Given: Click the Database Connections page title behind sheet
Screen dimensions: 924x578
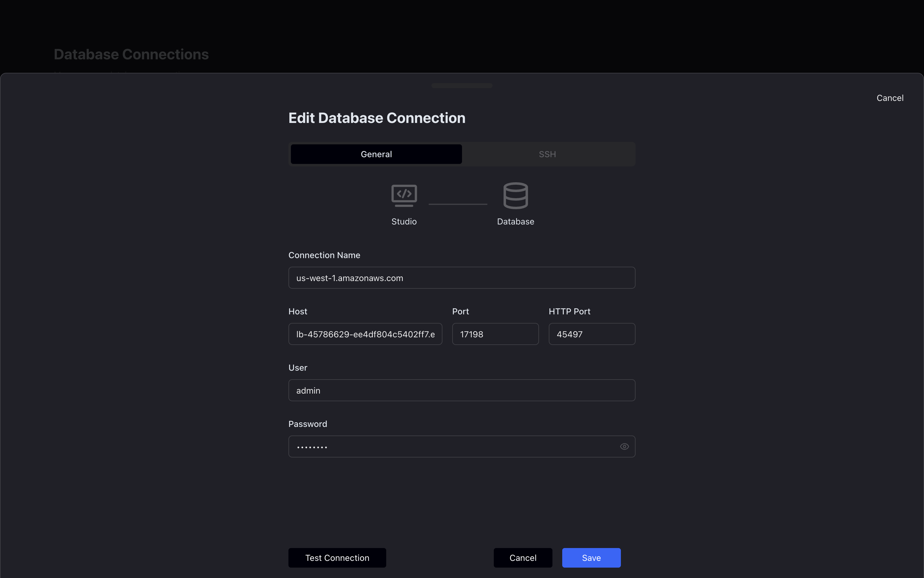Looking at the screenshot, I should click(131, 54).
